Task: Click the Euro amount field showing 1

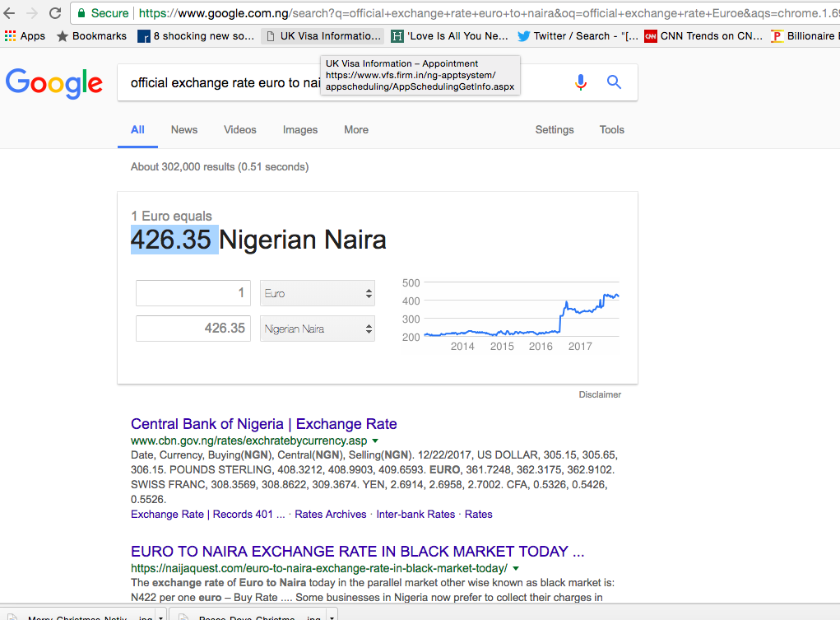Action: (193, 293)
